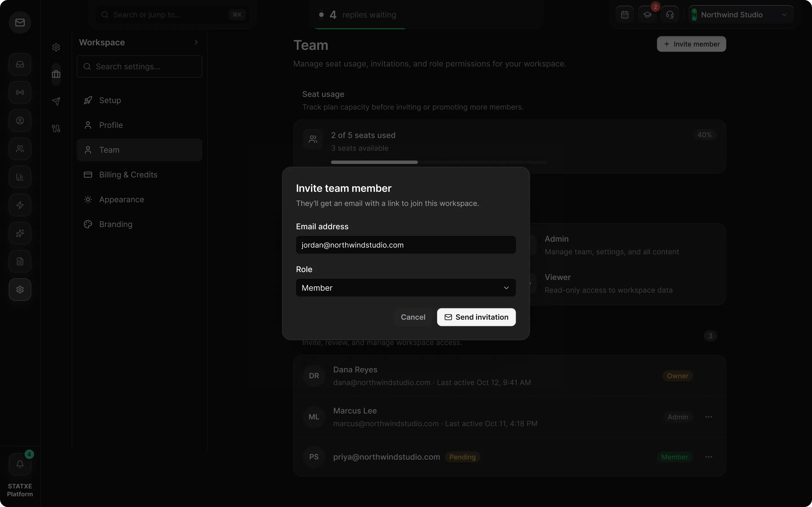
Task: Open the analytics bar chart icon
Action: coord(20,177)
